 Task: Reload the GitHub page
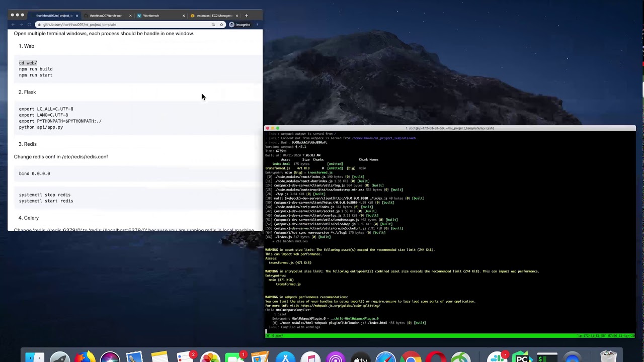pos(29,25)
